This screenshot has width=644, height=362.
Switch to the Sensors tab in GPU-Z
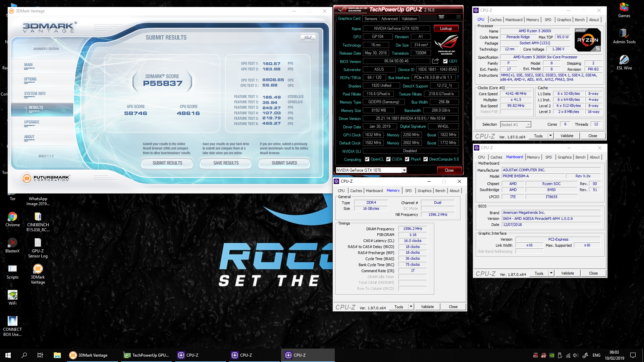[x=371, y=19]
